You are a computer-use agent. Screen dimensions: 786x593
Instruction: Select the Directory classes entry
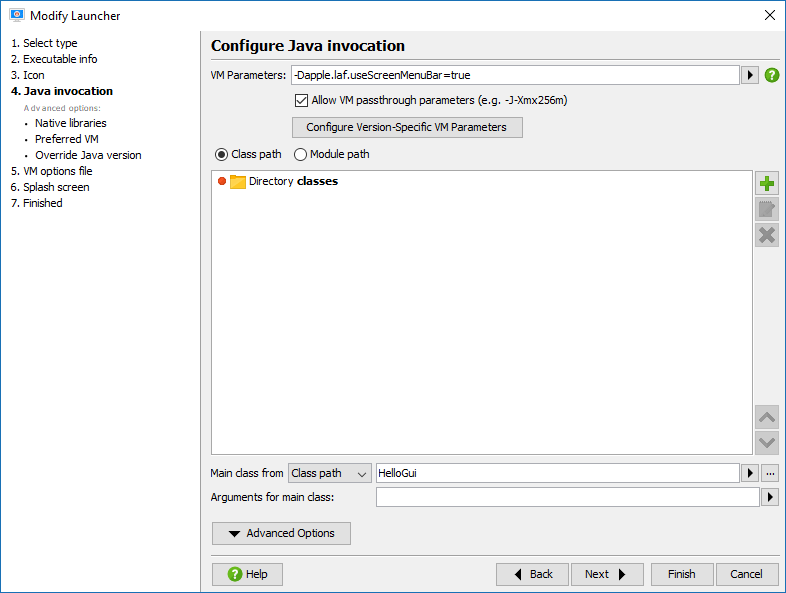[x=293, y=181]
